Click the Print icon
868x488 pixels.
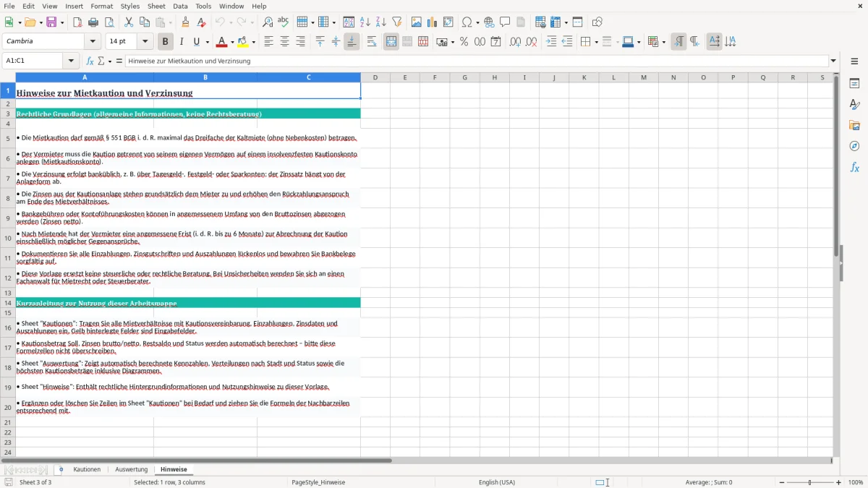pos(93,22)
